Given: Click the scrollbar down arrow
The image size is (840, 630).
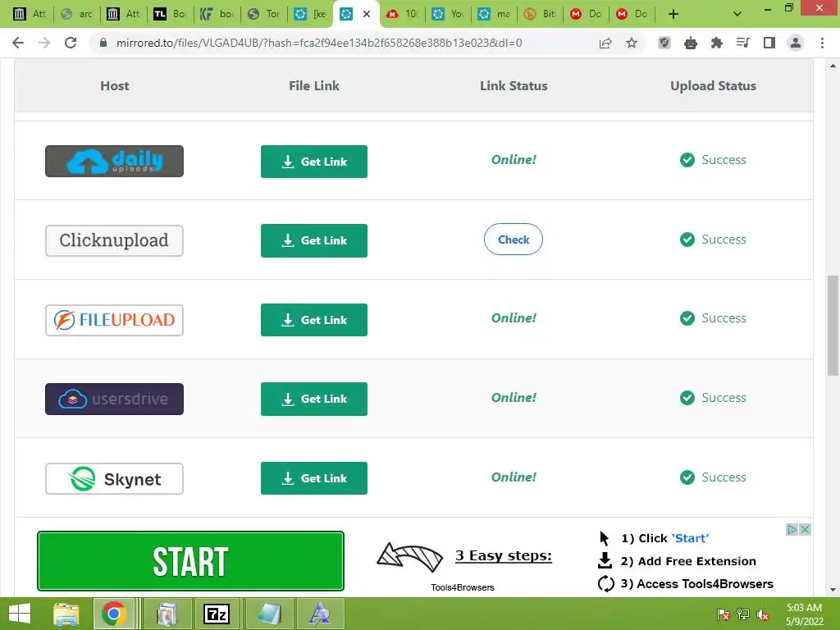Looking at the screenshot, I should pyautogui.click(x=833, y=589).
